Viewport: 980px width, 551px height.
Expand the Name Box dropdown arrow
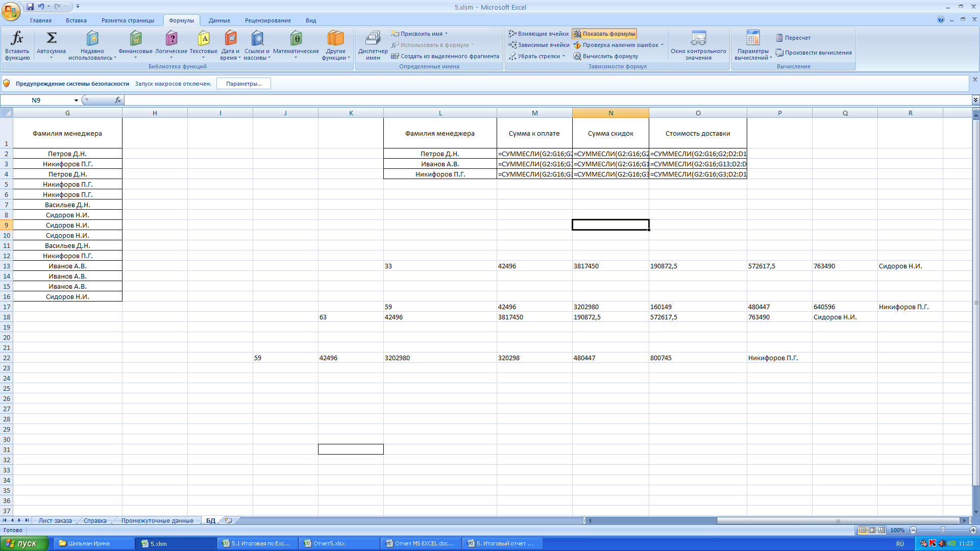click(x=76, y=101)
